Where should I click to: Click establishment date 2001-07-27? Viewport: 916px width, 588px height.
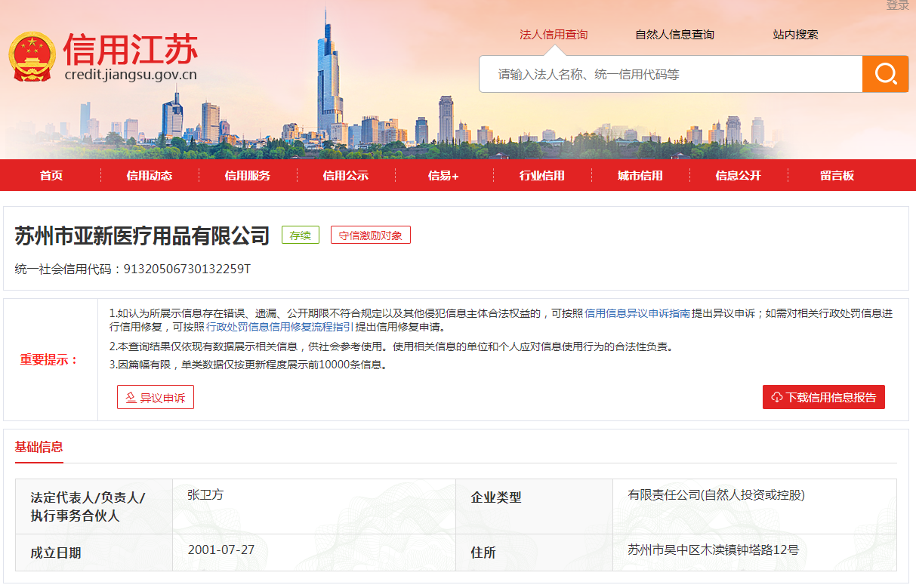point(221,549)
